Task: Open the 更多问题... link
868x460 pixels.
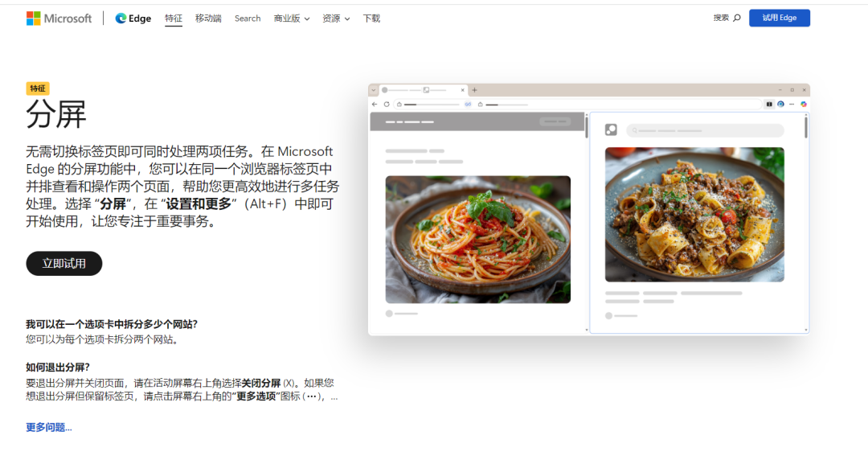Action: tap(49, 427)
